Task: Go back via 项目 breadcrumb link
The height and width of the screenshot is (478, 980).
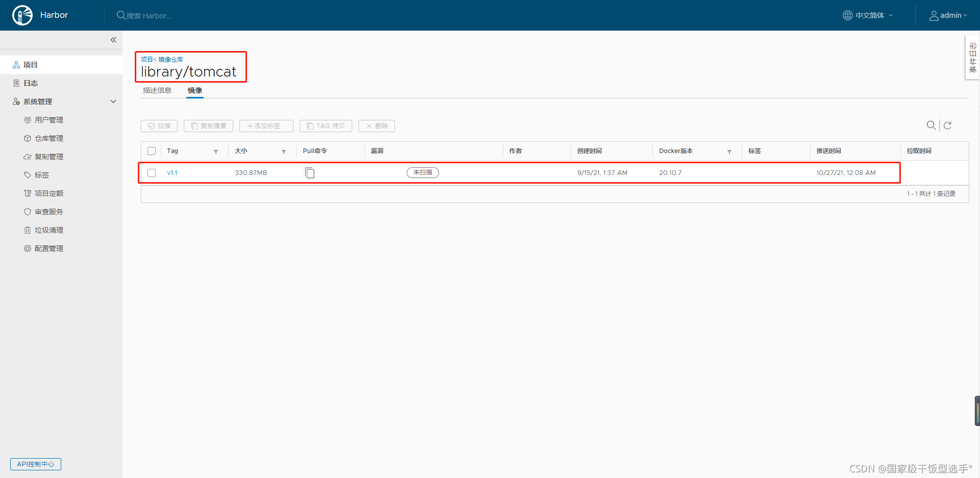Action: [x=146, y=60]
